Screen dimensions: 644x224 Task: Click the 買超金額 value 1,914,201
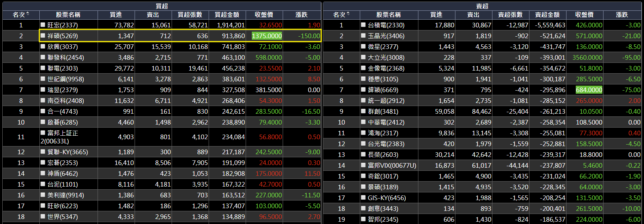[x=231, y=25]
